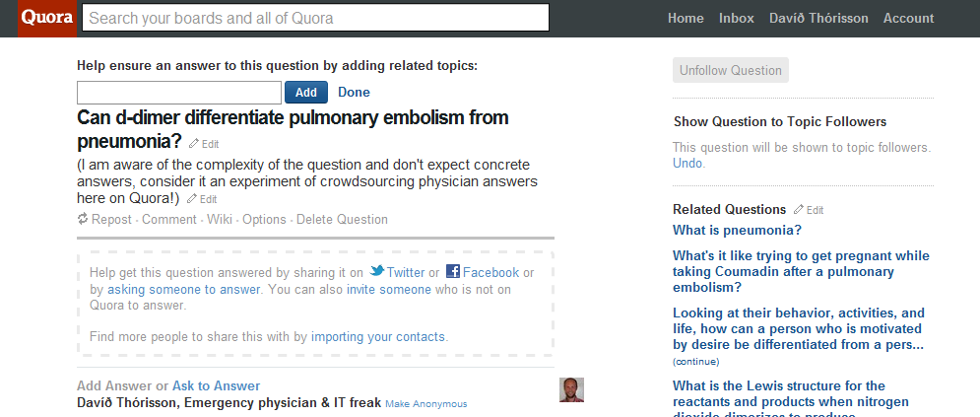Screen dimensions: 980x417
Task: Click the Facebook logo icon
Action: (x=452, y=271)
